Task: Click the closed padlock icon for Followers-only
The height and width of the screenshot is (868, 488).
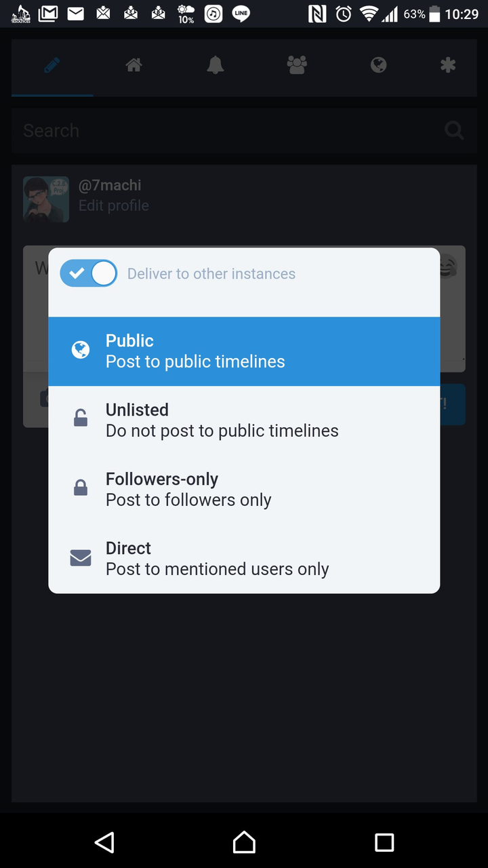Action: tap(81, 488)
